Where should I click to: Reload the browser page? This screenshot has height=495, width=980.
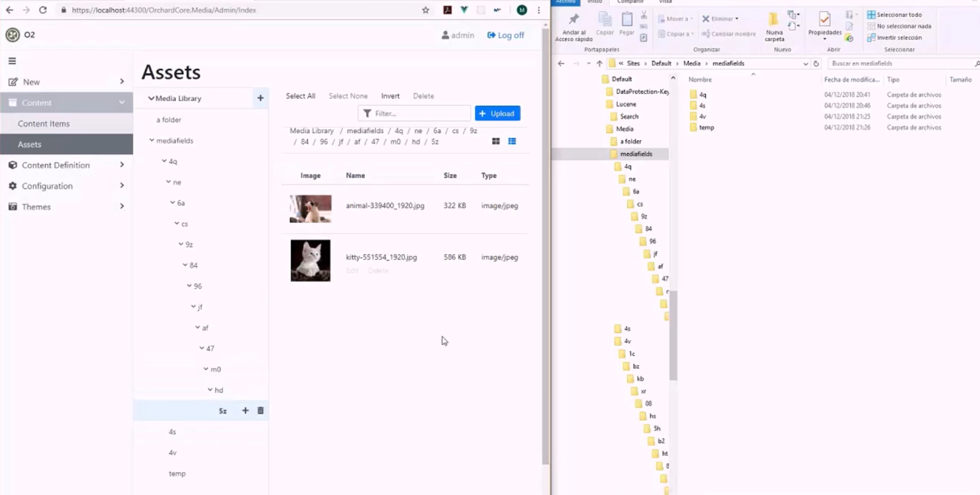pos(43,10)
